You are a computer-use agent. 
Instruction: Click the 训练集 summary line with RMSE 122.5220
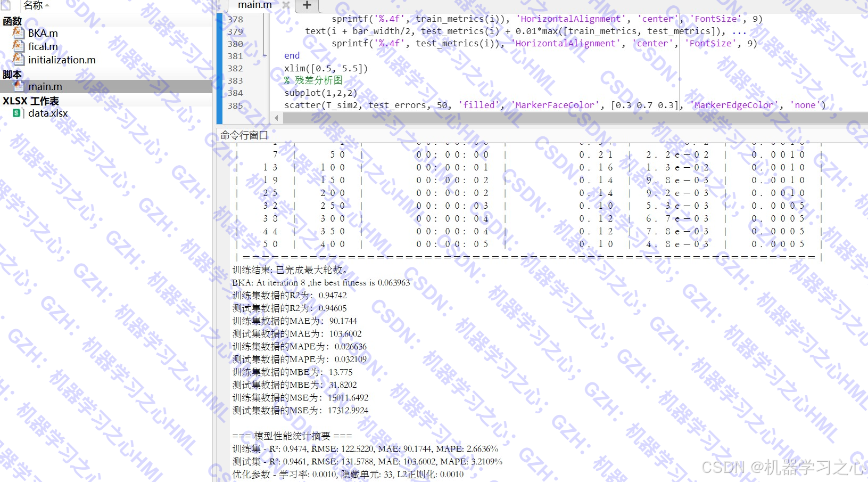click(365, 448)
